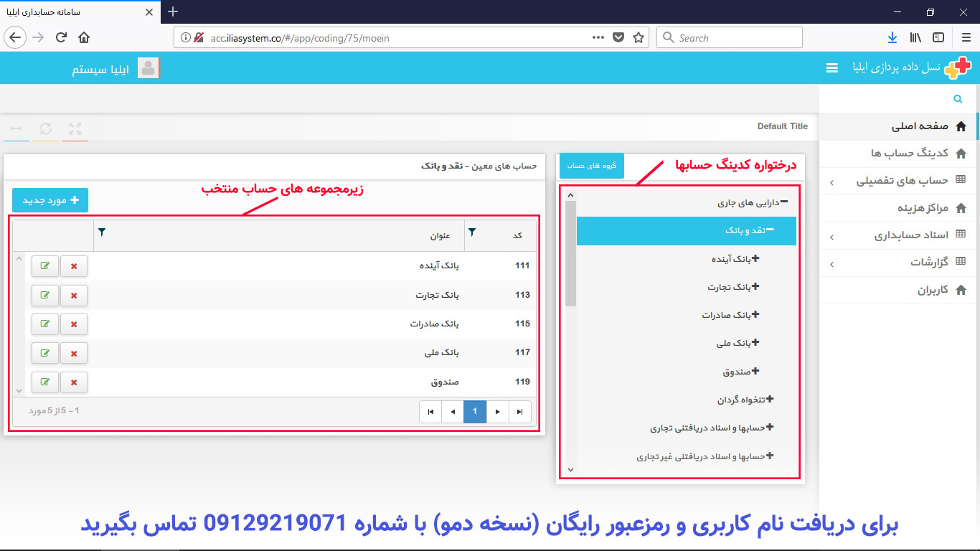This screenshot has width=980, height=551.
Task: Click the Firefox downloads arrow icon
Action: click(x=892, y=37)
